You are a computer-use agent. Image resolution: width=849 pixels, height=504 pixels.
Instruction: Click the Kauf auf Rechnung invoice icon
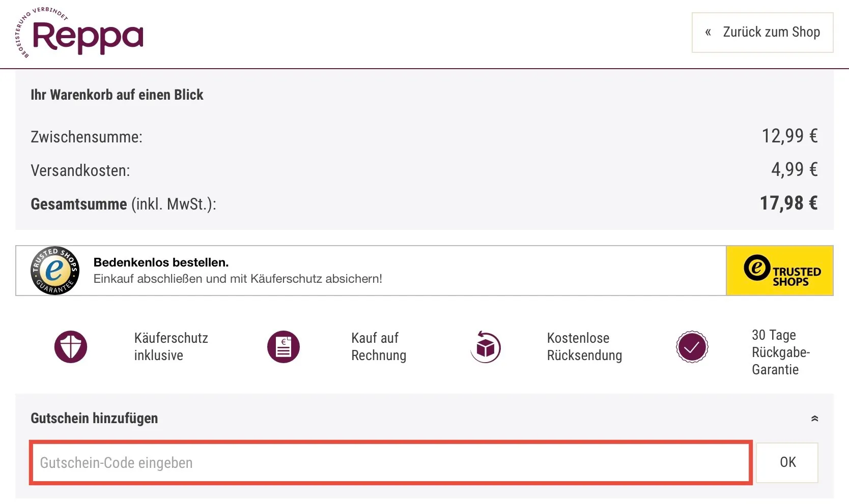click(284, 347)
